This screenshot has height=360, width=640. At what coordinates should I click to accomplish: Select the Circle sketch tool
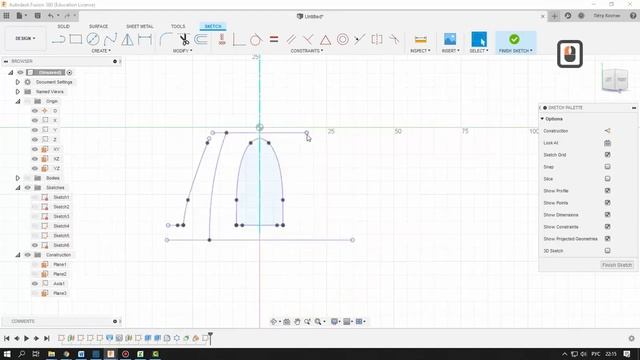(x=93, y=40)
